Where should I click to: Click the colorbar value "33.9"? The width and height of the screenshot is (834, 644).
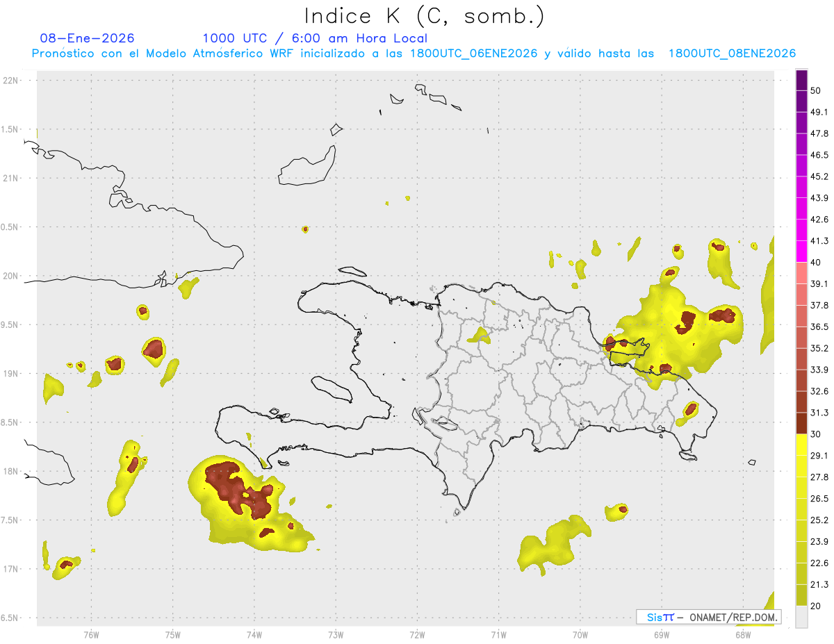pos(819,370)
